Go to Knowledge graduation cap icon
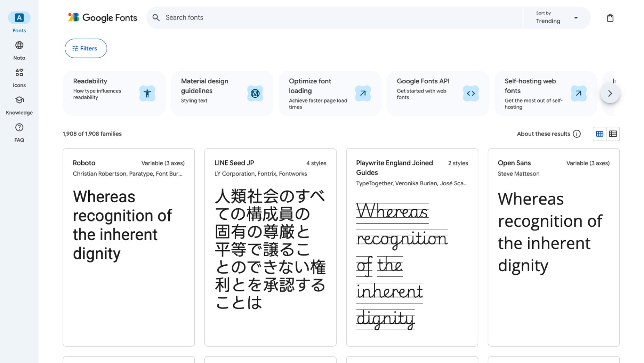The image size is (644, 363). point(19,100)
